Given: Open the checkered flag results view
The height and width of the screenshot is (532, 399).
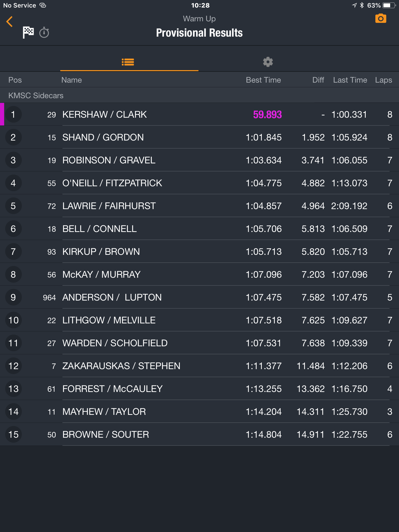Looking at the screenshot, I should click(28, 32).
